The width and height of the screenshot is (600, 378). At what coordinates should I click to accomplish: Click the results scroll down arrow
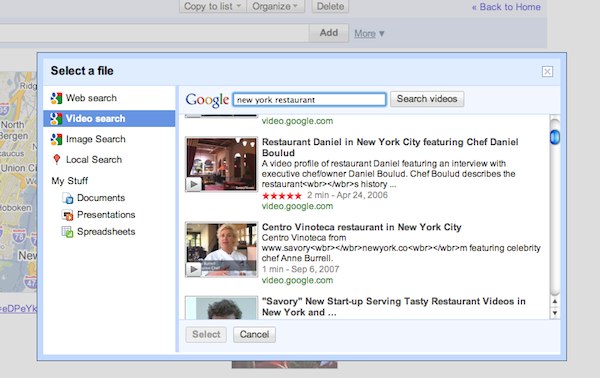point(554,313)
